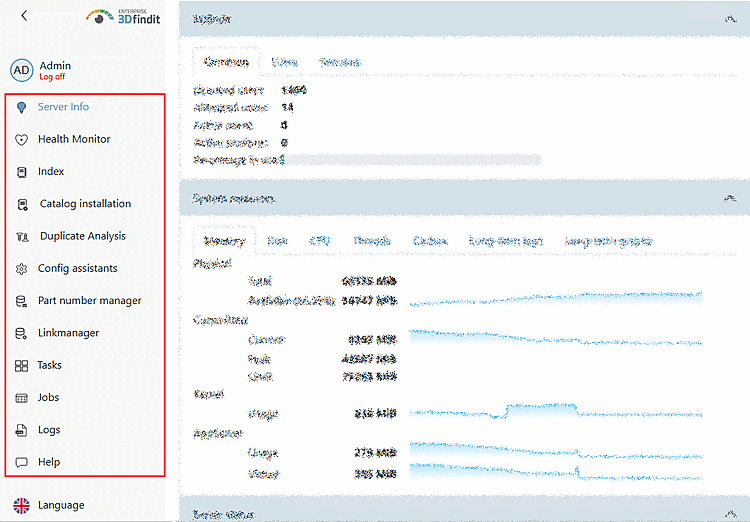The height and width of the screenshot is (522, 750).
Task: Collapse the topmost panel with its chevron
Action: tap(730, 19)
